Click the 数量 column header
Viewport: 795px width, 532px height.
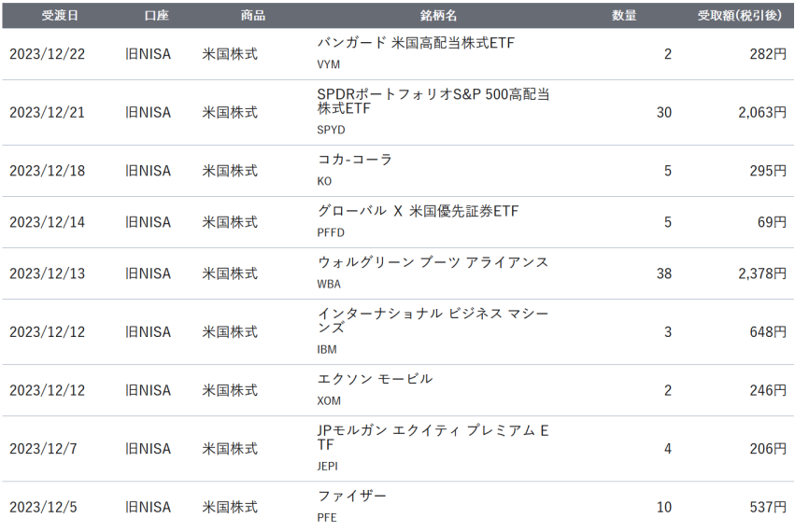point(624,15)
